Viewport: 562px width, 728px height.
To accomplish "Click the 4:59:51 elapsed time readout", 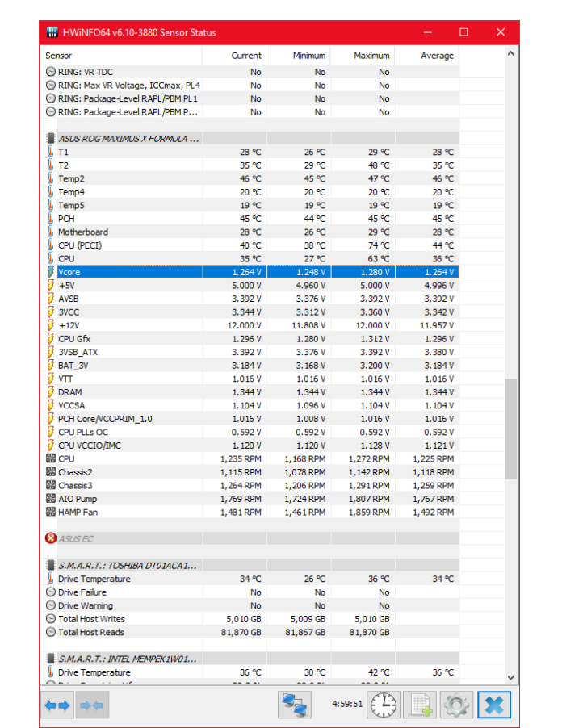I will pyautogui.click(x=347, y=704).
